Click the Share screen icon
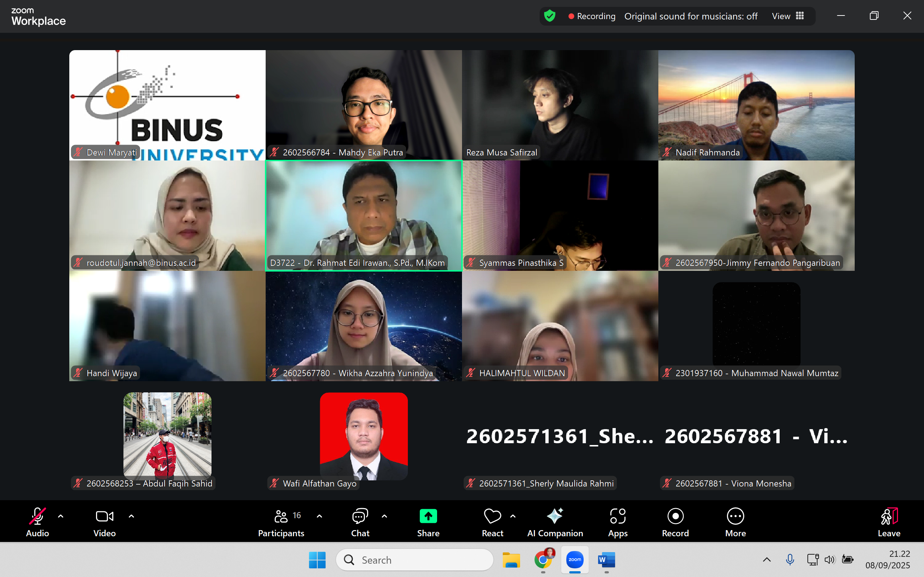The width and height of the screenshot is (924, 577). 428,516
